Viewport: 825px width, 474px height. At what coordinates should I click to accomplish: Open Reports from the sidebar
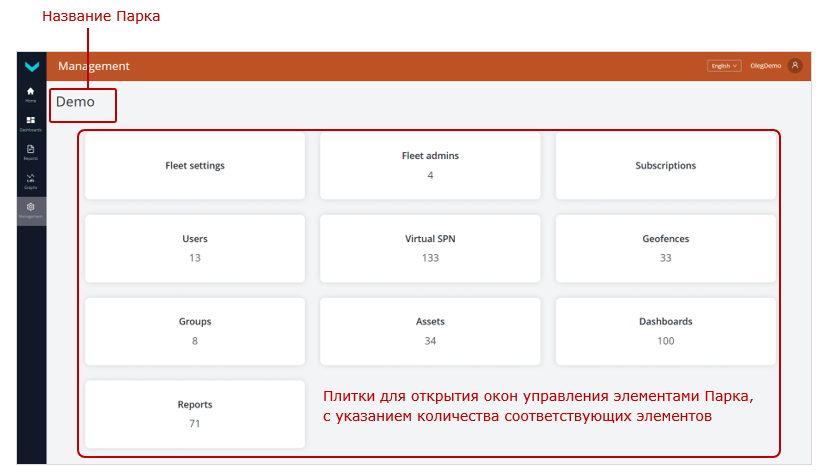point(31,153)
